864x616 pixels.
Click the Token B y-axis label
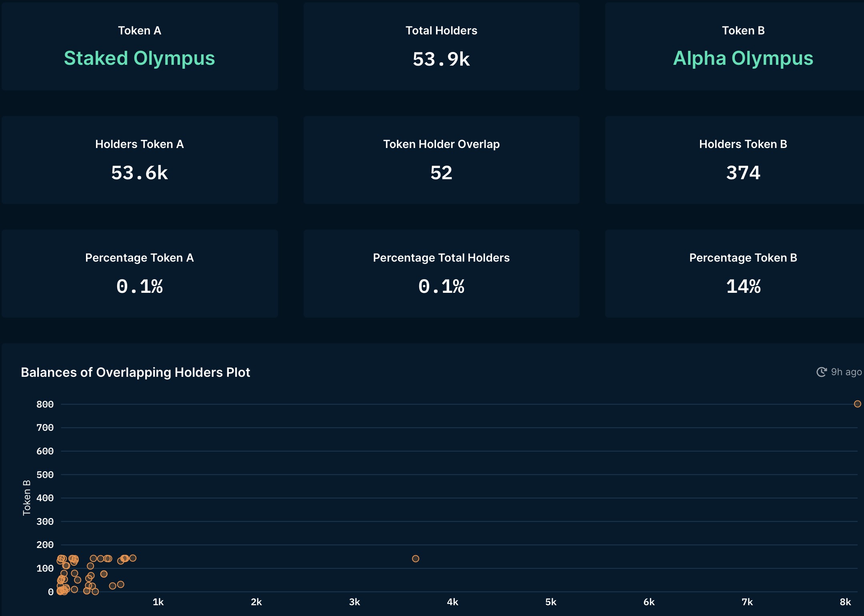27,498
